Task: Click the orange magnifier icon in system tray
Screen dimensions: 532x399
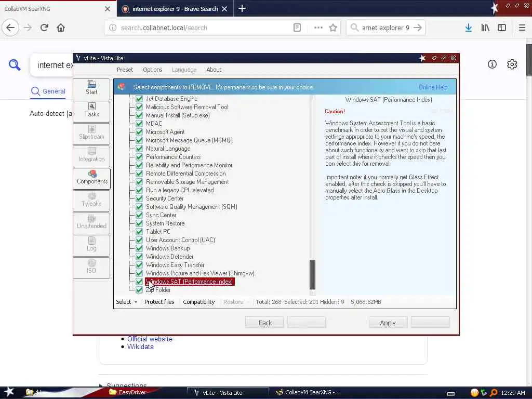Action: click(x=494, y=393)
